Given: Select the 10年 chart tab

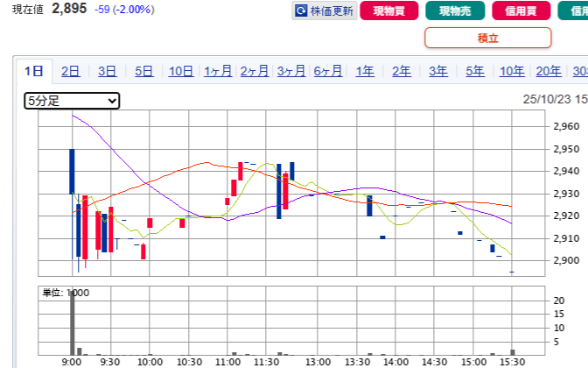Looking at the screenshot, I should (x=512, y=72).
